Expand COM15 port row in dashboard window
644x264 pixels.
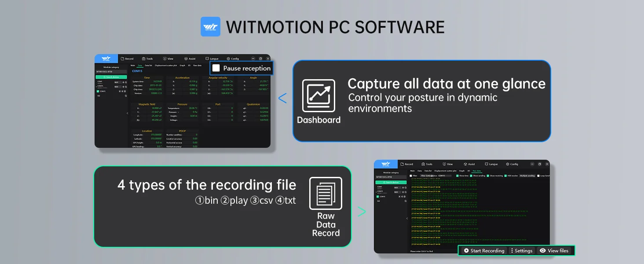pos(96,87)
